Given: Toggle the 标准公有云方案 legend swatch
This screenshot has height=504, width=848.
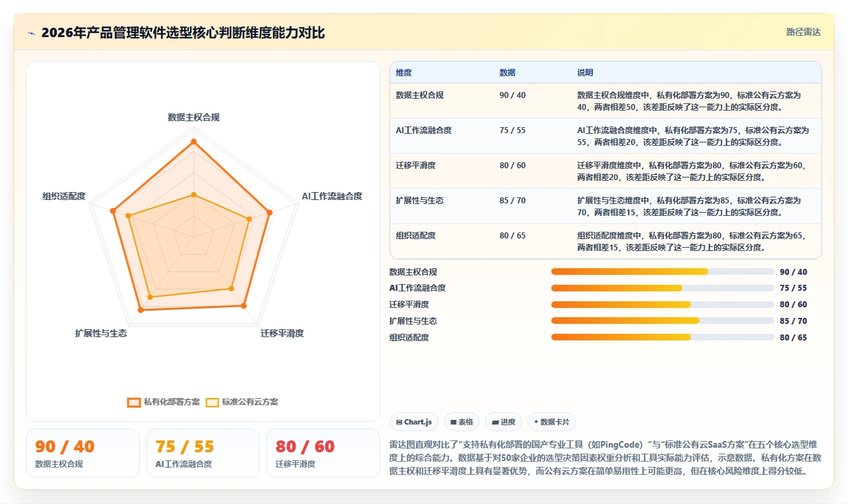Looking at the screenshot, I should click(x=212, y=402).
